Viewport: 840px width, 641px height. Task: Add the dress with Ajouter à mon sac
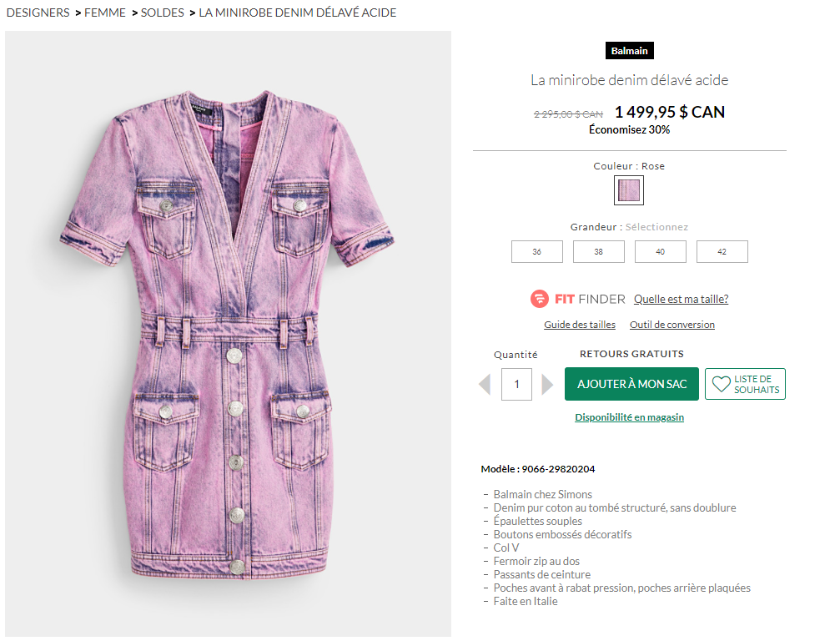[x=631, y=384]
